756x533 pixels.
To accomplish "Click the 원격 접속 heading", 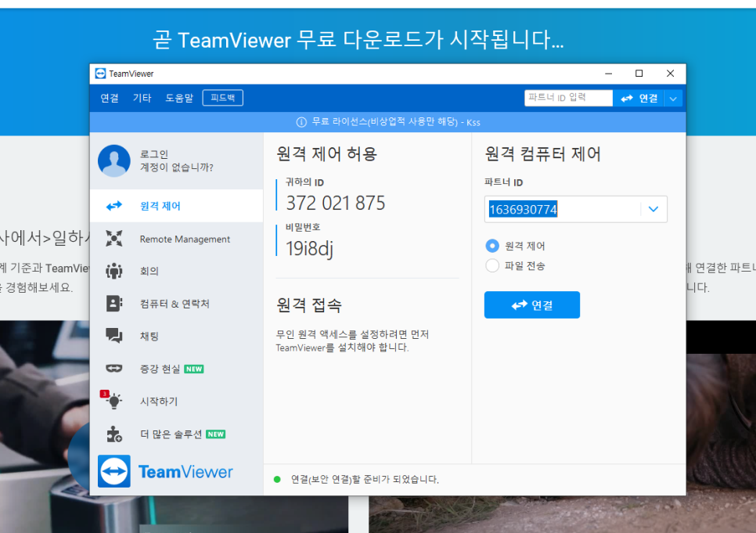I will (x=308, y=304).
